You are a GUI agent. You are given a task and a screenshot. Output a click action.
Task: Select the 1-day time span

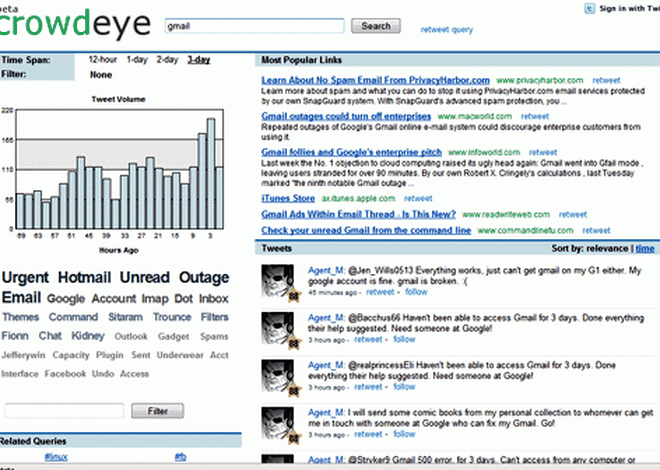click(137, 60)
